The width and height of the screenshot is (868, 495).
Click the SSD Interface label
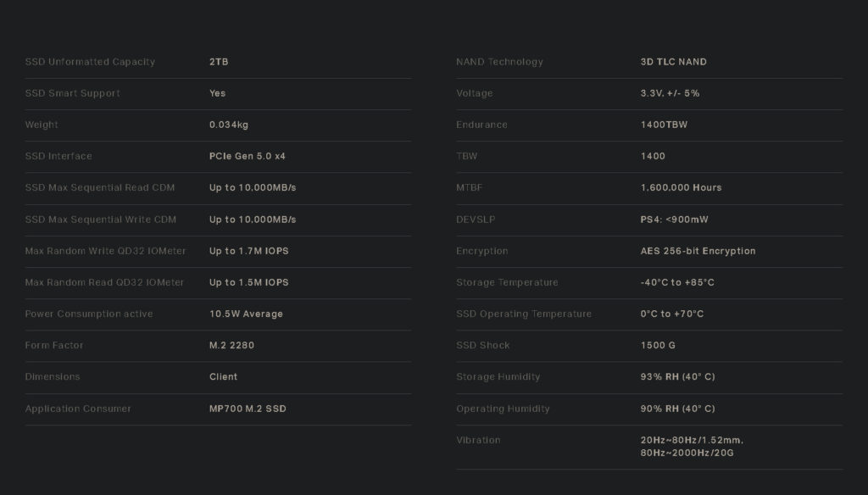pos(58,156)
